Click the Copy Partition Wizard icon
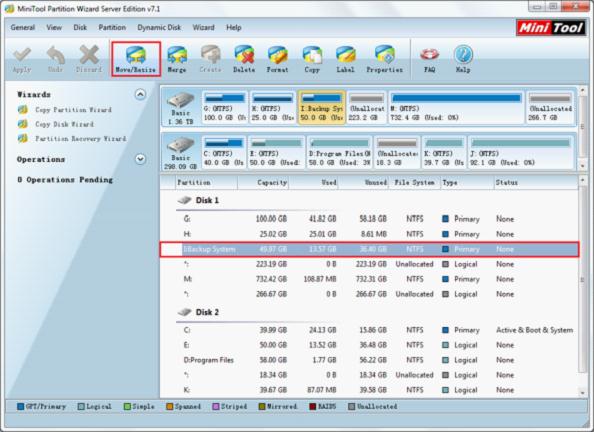Image resolution: width=594 pixels, height=432 pixels. click(23, 110)
